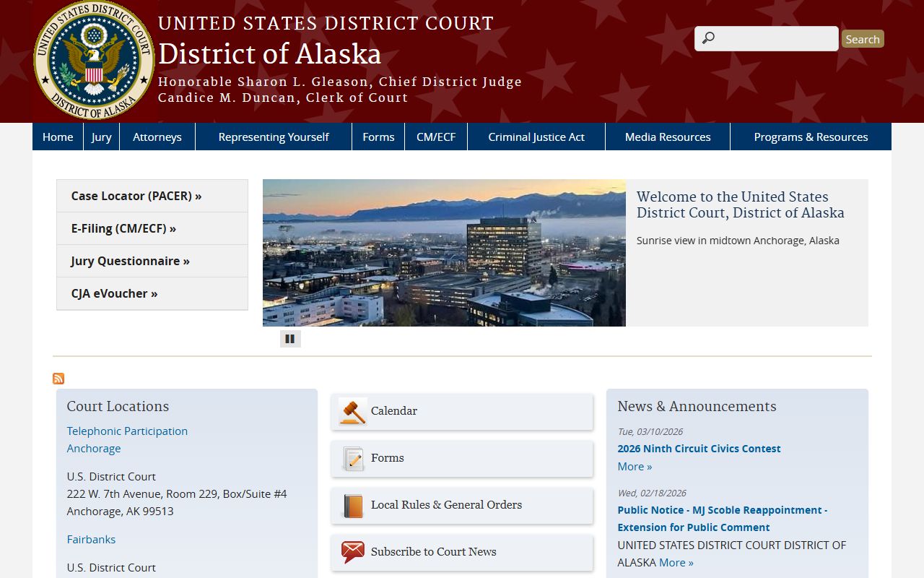This screenshot has height=578, width=924.
Task: Click the Sunrise view in midtown Anchorage caption
Action: (738, 241)
